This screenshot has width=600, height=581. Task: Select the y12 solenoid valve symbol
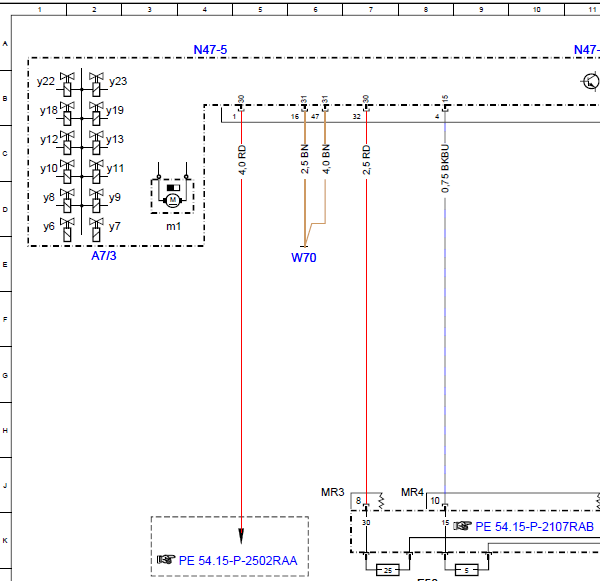(x=67, y=143)
